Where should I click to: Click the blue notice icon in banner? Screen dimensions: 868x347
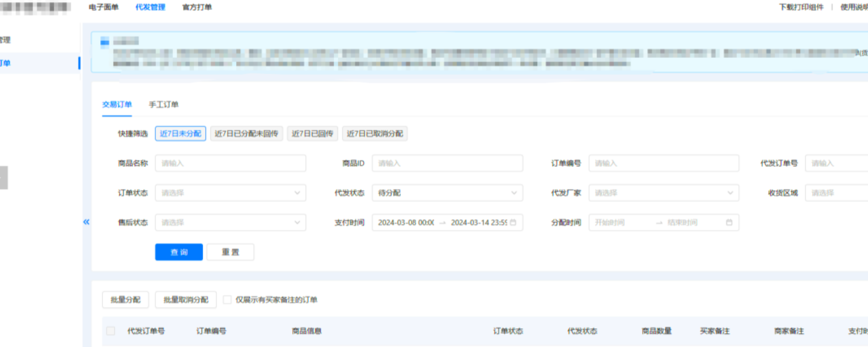105,42
